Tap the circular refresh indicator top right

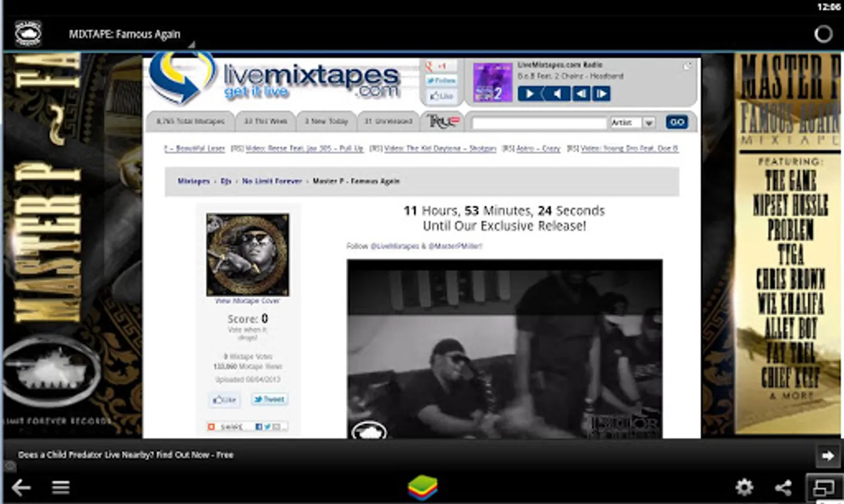pyautogui.click(x=823, y=34)
